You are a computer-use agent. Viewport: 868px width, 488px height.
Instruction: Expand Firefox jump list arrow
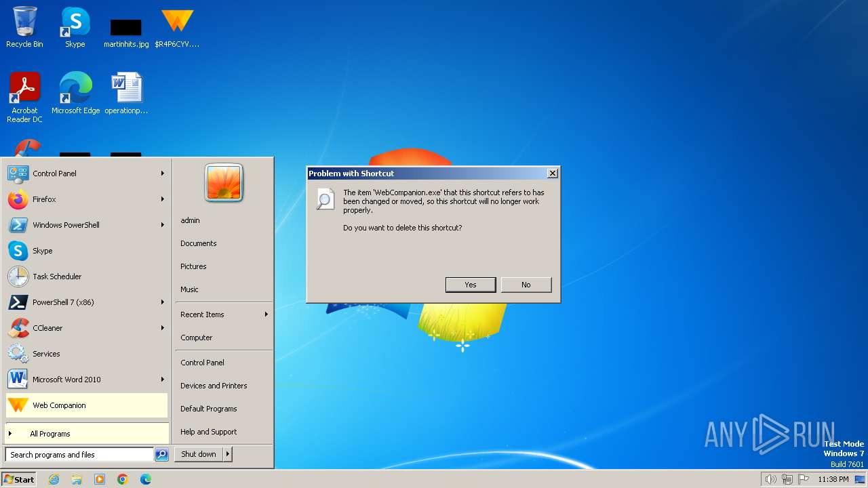click(x=163, y=199)
